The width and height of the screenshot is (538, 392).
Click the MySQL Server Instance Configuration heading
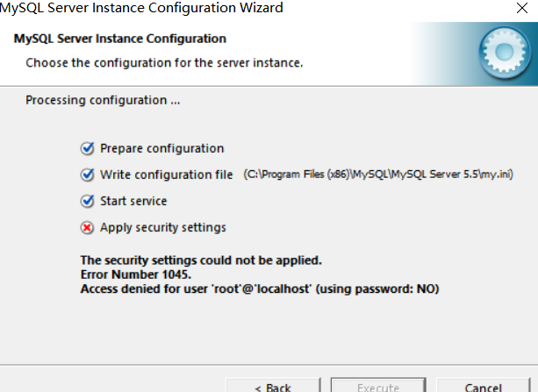click(119, 39)
